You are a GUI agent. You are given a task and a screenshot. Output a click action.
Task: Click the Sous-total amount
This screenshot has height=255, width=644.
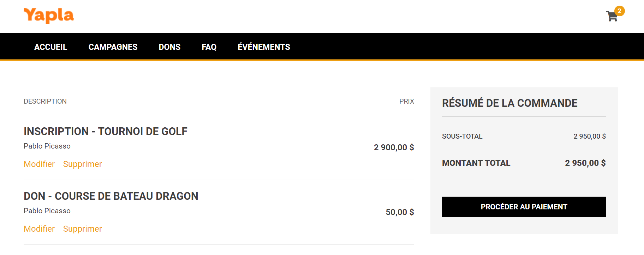click(589, 136)
